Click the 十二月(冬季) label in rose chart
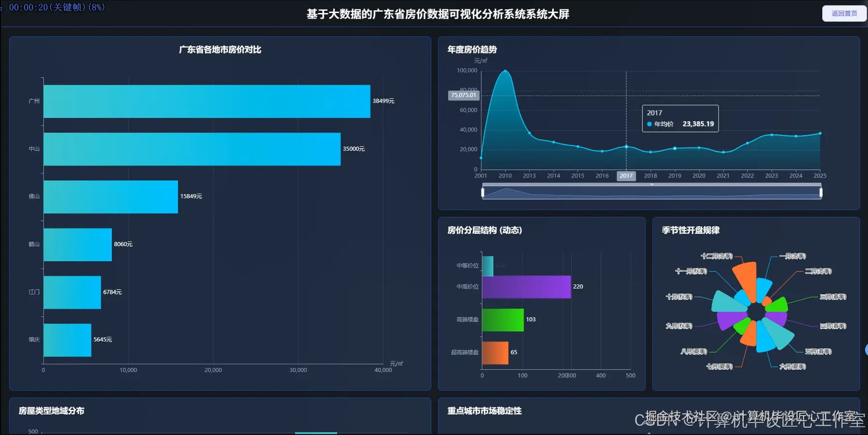 pyautogui.click(x=717, y=256)
